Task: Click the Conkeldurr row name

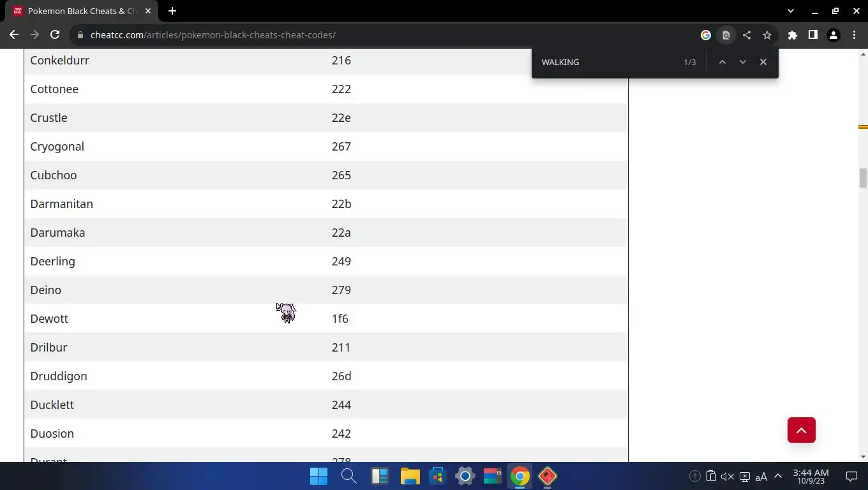Action: pyautogui.click(x=60, y=60)
